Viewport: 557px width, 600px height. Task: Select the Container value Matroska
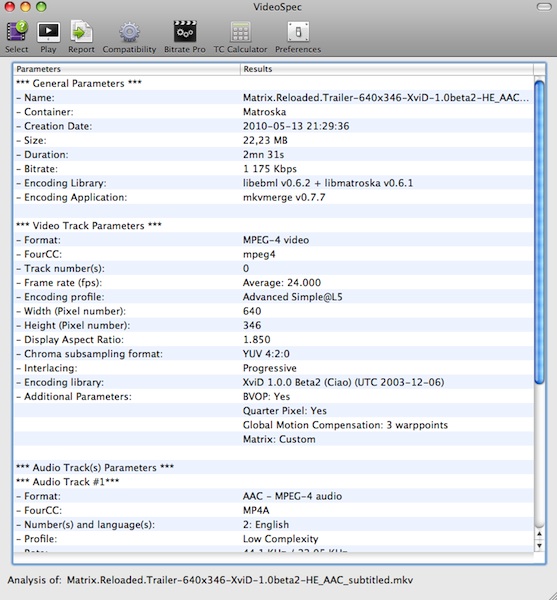point(264,112)
